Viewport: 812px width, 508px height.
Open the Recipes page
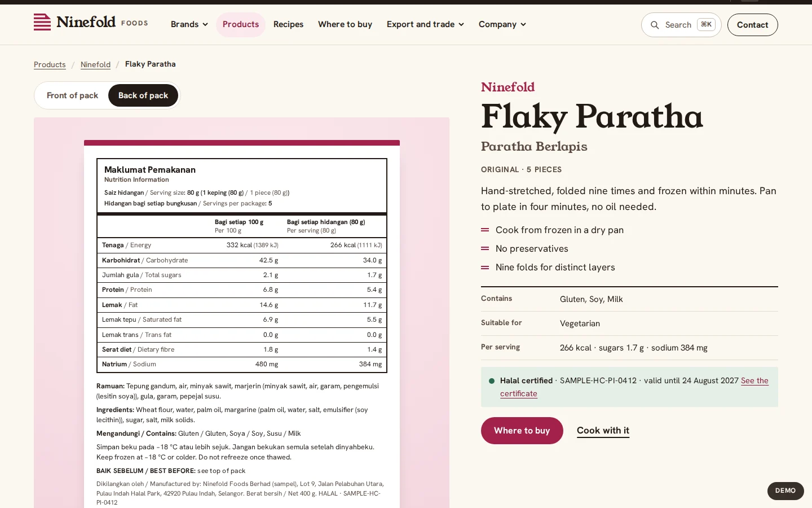tap(288, 24)
